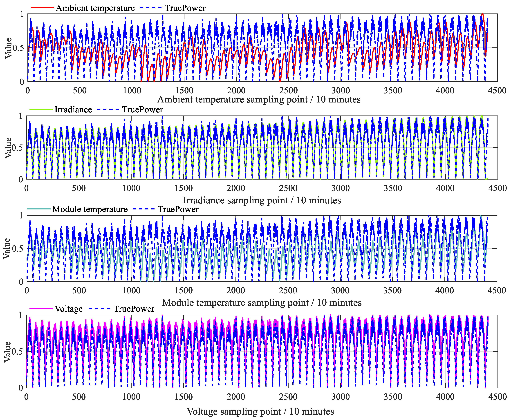Select the 'Module temperature' legend text
This screenshot has height=420, width=511.
click(x=90, y=209)
